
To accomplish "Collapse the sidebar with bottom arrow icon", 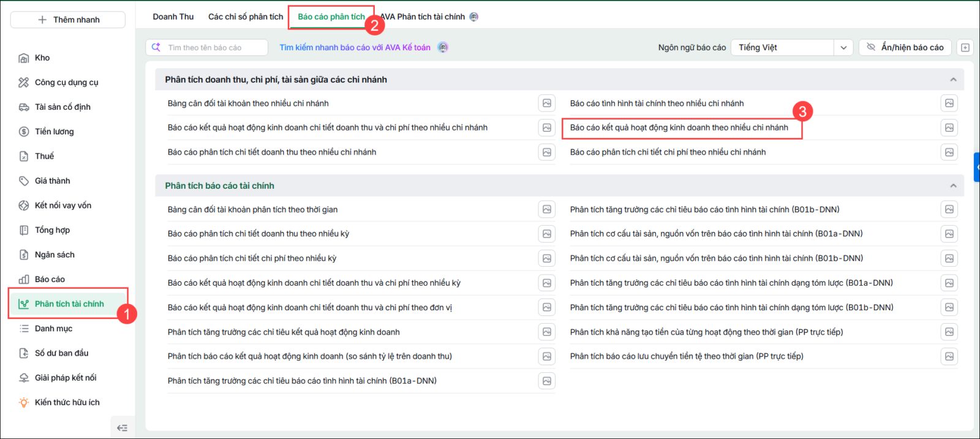I will tap(122, 428).
